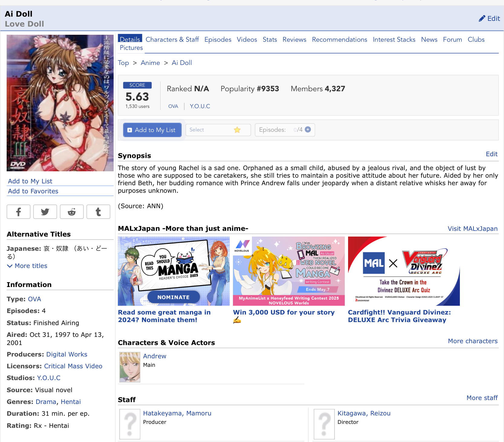Click the anime cover image
Viewport: 504px width, 442px height.
(x=60, y=103)
